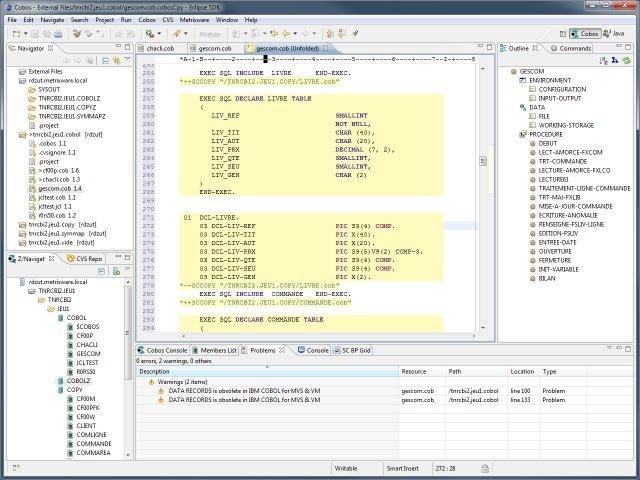Select the GESCOM root icon in Outline
This screenshot has height=480, width=640.
tap(515, 72)
